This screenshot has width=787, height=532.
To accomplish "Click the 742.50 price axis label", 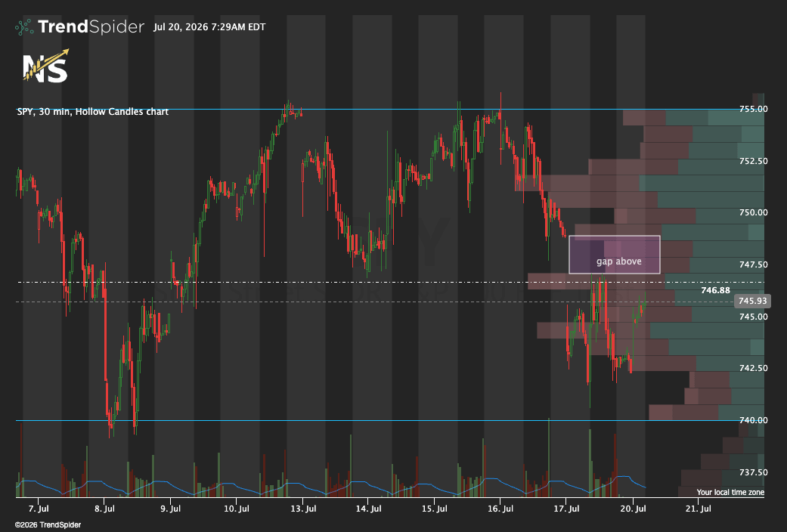I will (x=754, y=368).
